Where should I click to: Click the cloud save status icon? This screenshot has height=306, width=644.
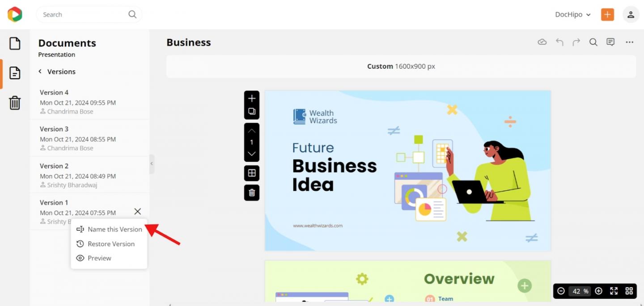point(542,42)
